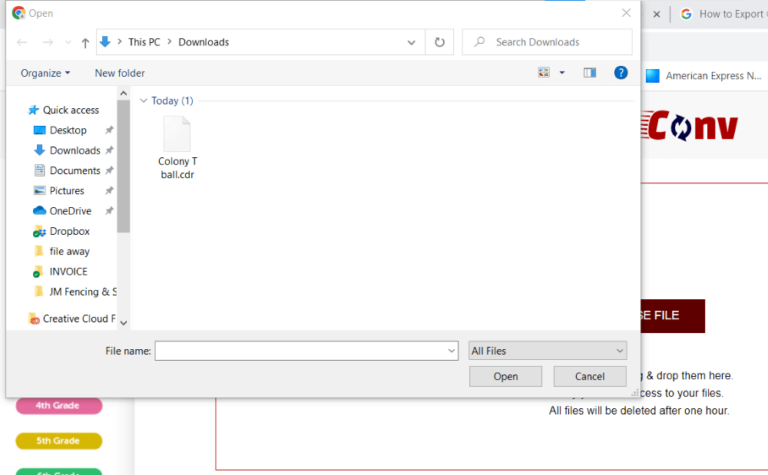Click the Refresh button in address bar
The image size is (768, 475).
pyautogui.click(x=439, y=42)
